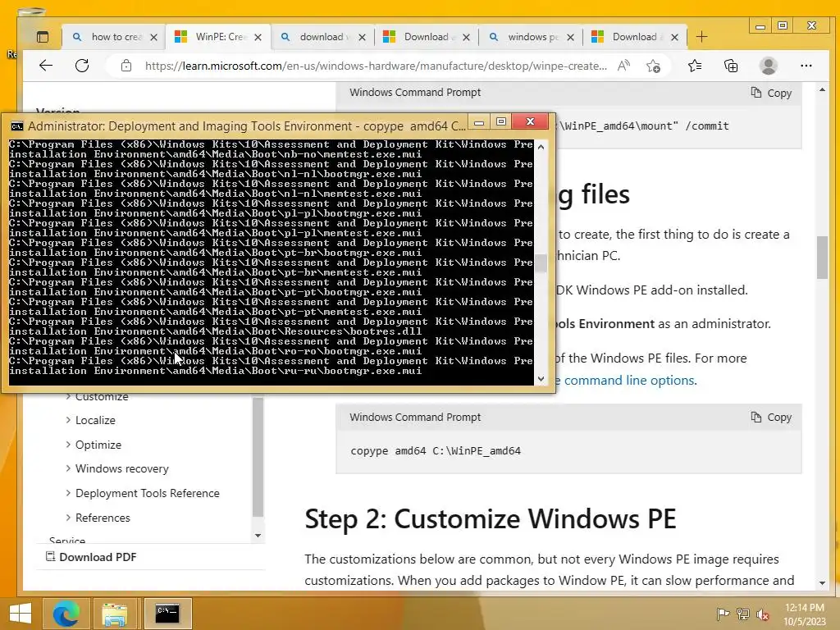Open network status icon in system tray
This screenshot has height=630, width=840.
(x=743, y=614)
